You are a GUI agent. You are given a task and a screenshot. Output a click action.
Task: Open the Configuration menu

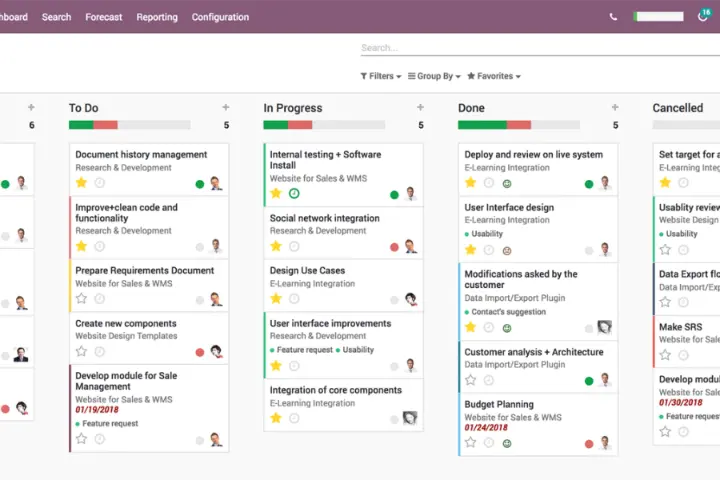[x=220, y=17]
